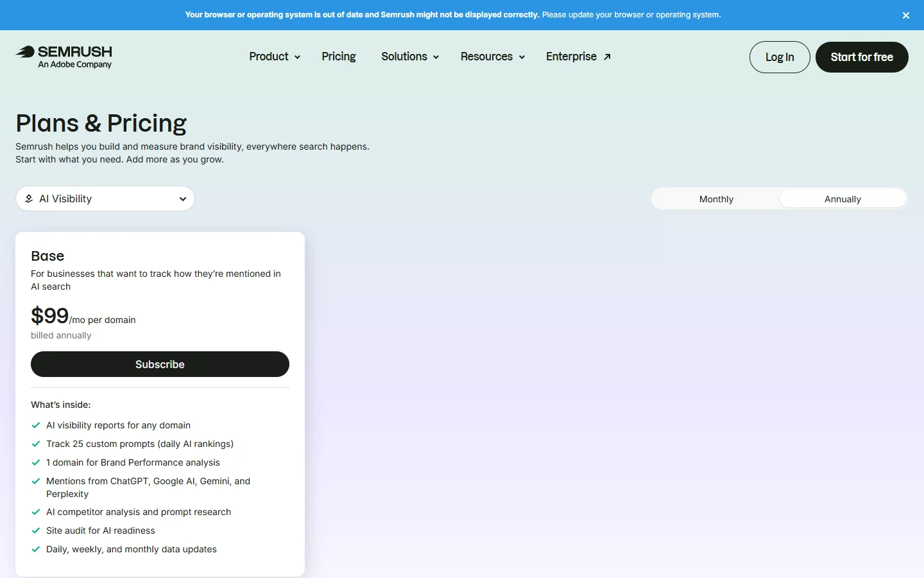Open the Enterprise link

point(578,57)
